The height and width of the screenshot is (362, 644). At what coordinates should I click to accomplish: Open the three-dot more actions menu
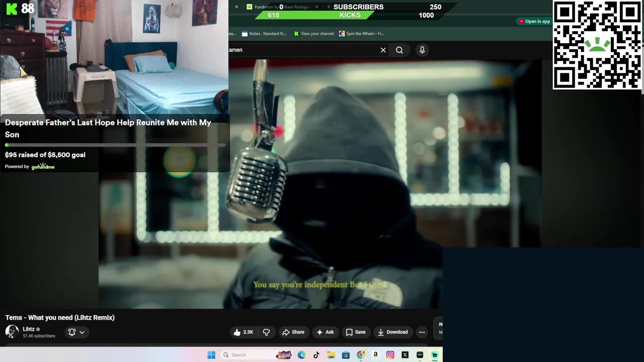click(x=422, y=332)
